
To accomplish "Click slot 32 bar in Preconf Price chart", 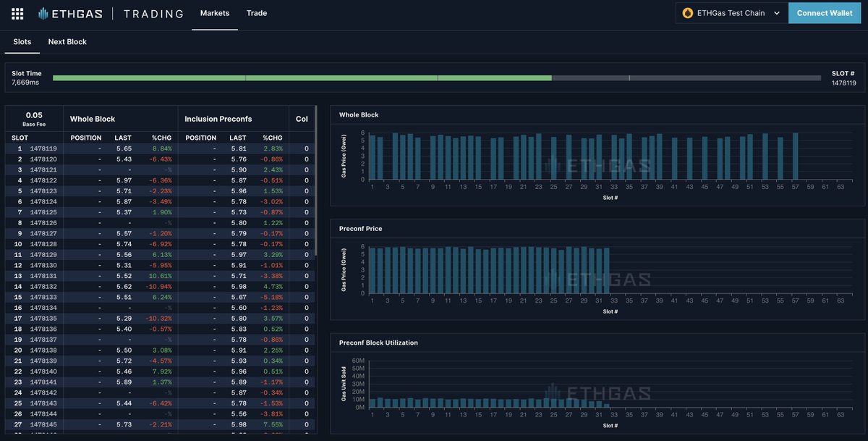I will (x=606, y=270).
